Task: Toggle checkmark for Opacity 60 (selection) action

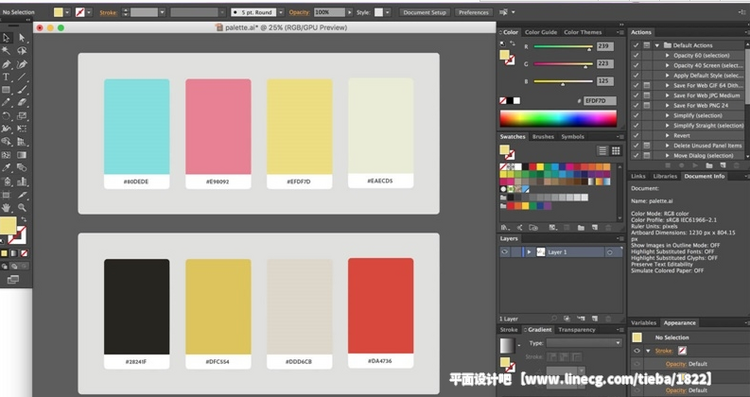Action: (x=636, y=55)
